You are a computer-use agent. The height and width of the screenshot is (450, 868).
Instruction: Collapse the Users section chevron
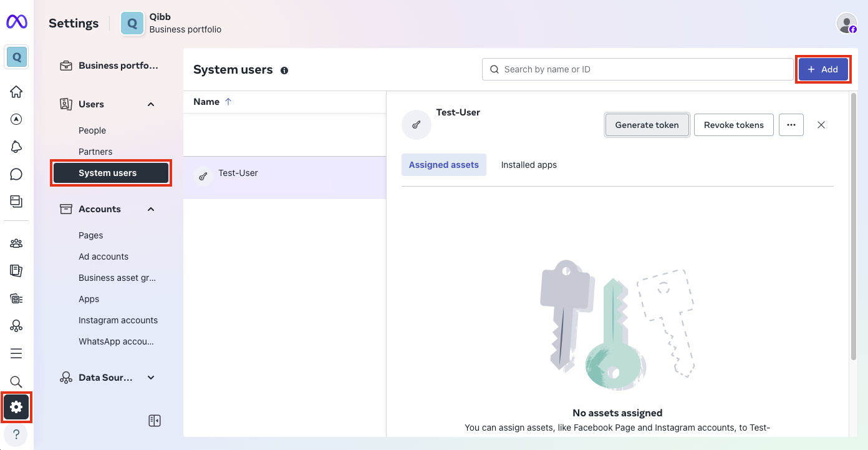click(x=151, y=104)
